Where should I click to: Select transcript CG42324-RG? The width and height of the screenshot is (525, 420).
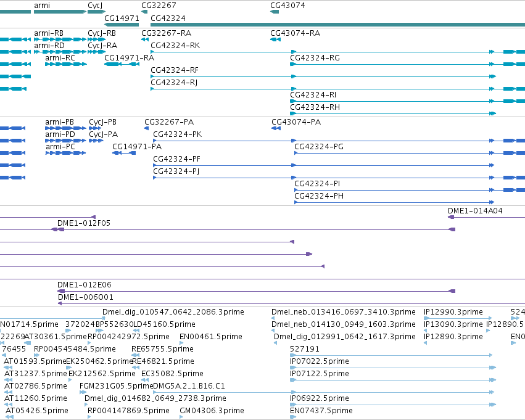tap(315, 58)
